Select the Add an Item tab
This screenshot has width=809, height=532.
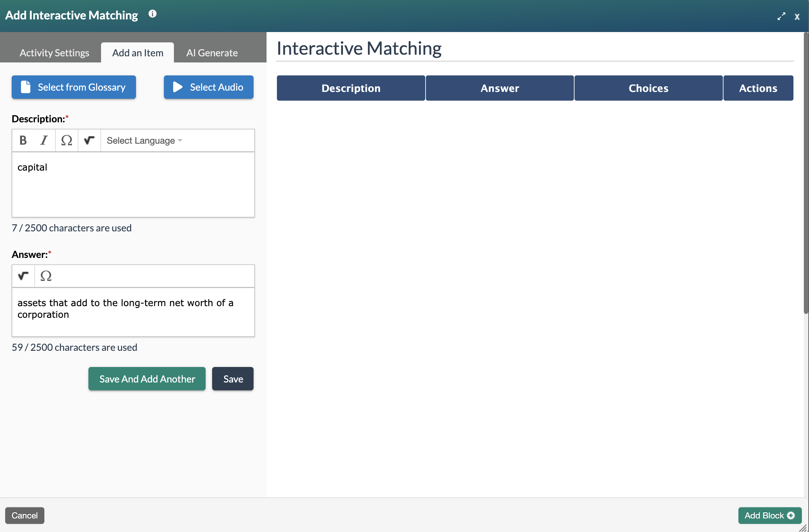pyautogui.click(x=138, y=53)
